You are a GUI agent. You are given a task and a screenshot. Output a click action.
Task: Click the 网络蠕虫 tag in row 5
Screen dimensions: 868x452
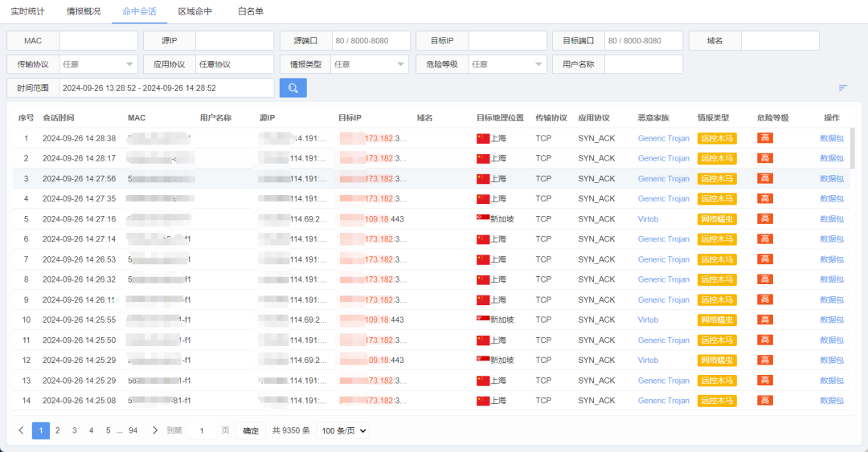(x=717, y=218)
